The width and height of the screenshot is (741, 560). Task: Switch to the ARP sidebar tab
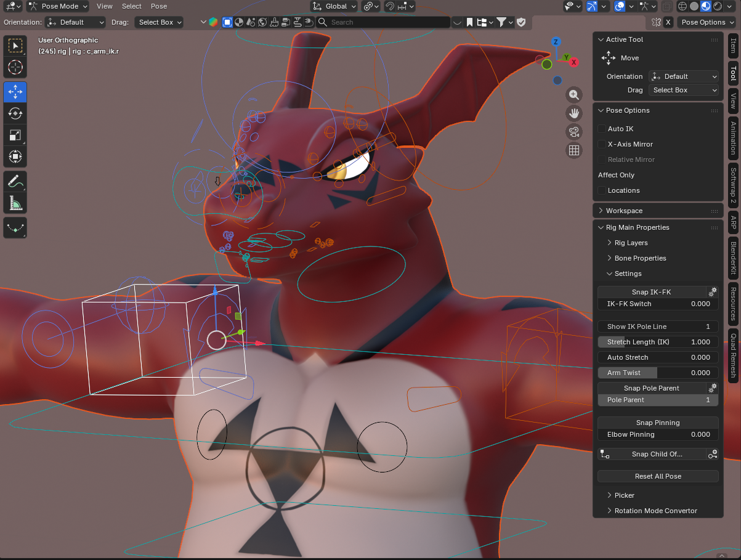pos(733,222)
